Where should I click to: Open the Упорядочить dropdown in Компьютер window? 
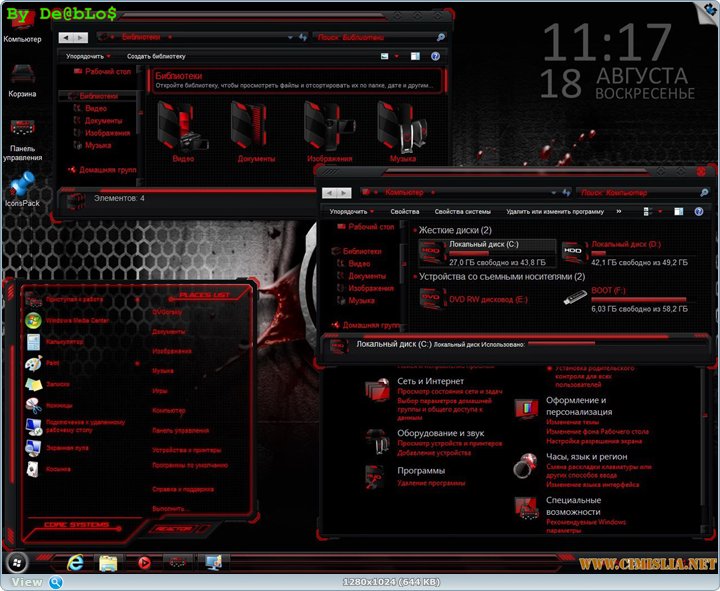[x=351, y=212]
